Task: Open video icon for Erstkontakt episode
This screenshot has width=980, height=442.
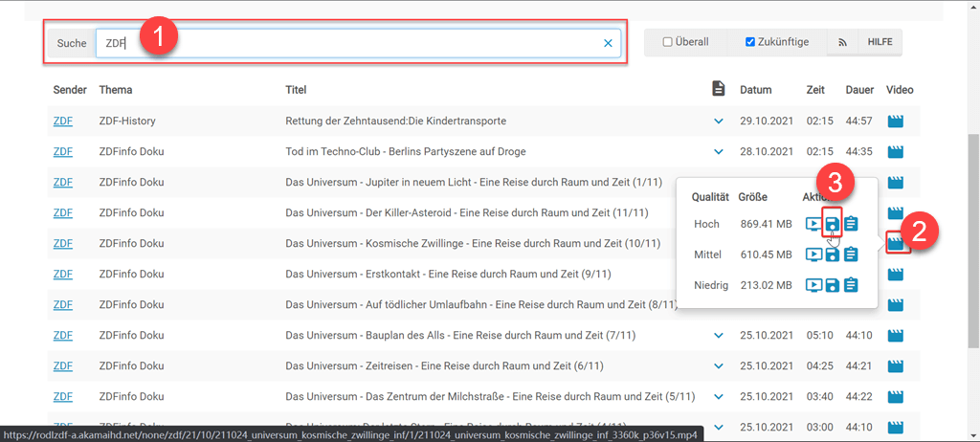Action: pos(896,274)
